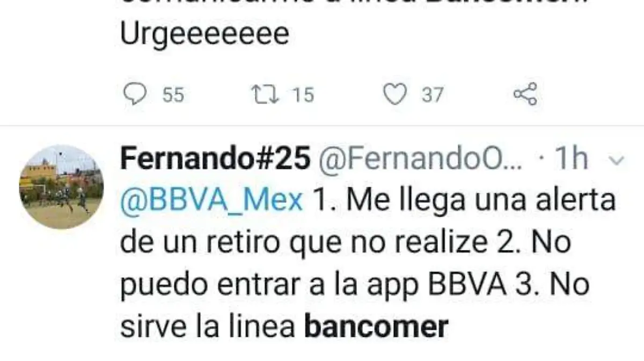View the 15 retweets count
Image resolution: width=644 pixels, height=361 pixels.
[x=303, y=95]
